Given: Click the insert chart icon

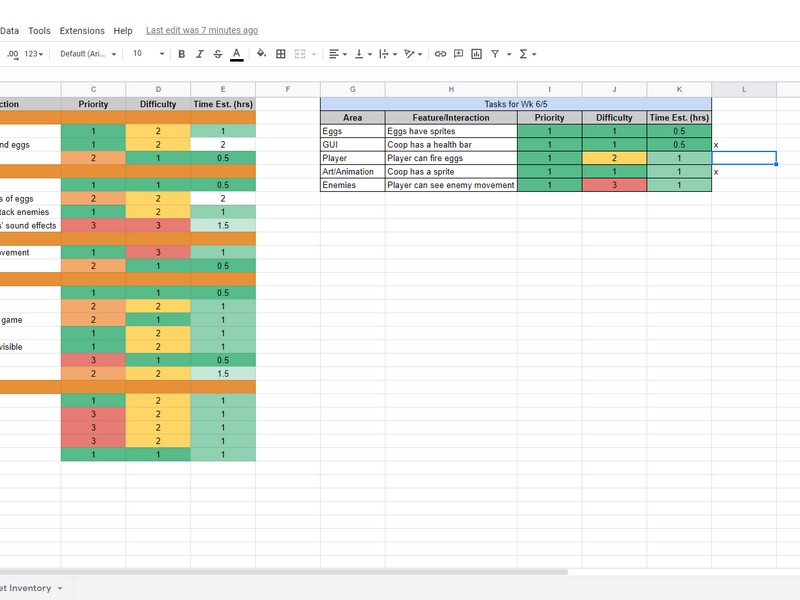Looking at the screenshot, I should (476, 54).
